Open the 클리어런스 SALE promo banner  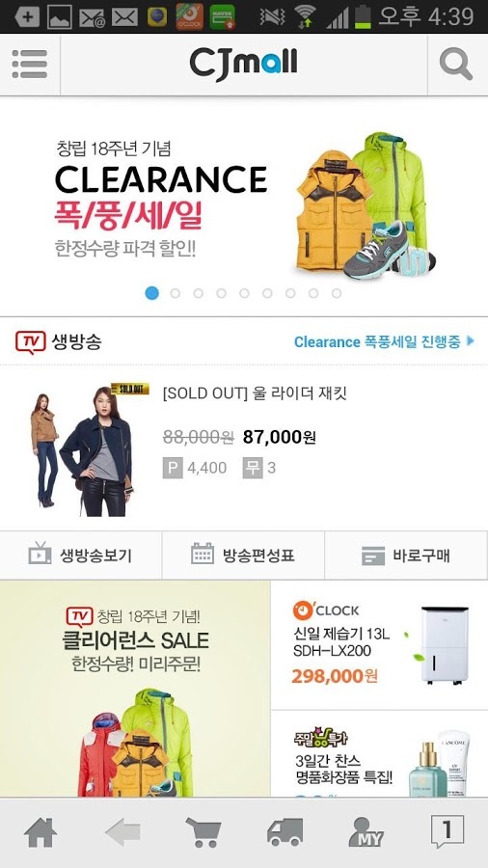(x=135, y=689)
